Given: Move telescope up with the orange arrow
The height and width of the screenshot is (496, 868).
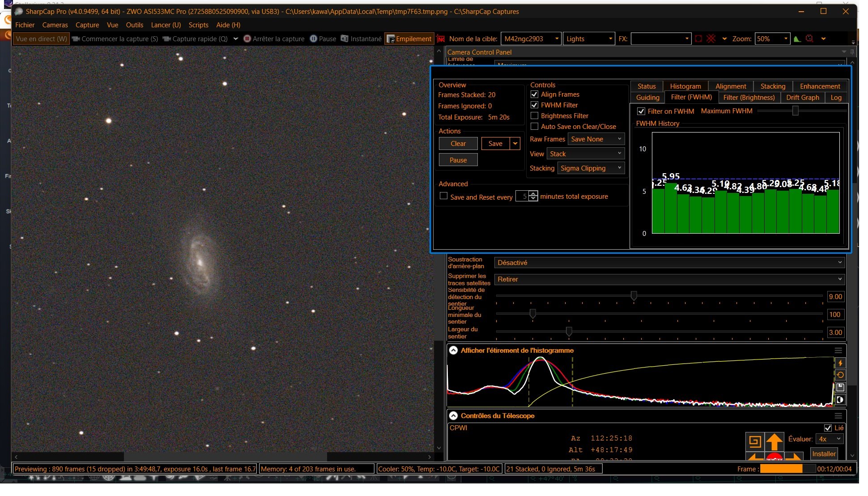Looking at the screenshot, I should [774, 442].
